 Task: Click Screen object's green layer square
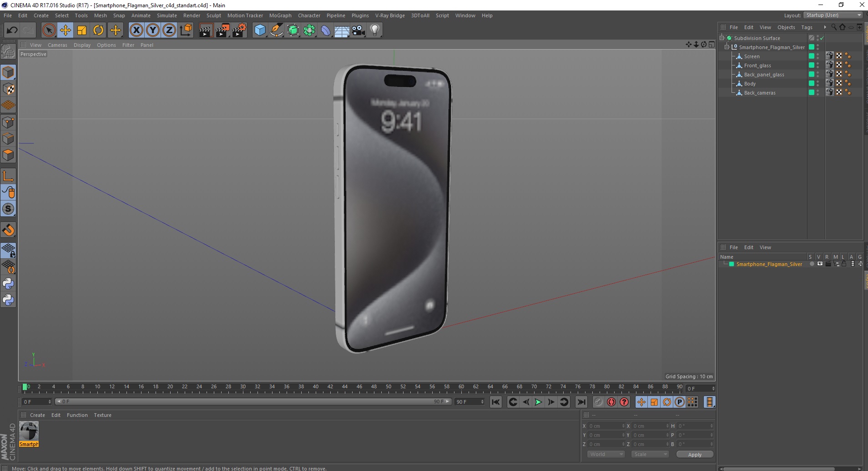point(811,56)
